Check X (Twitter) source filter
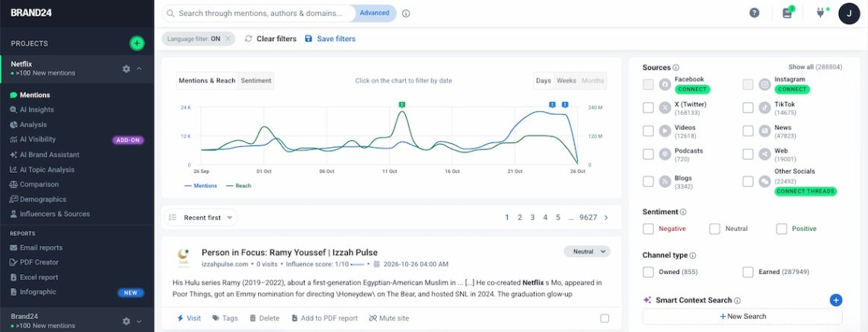This screenshot has height=332, width=868. (648, 107)
